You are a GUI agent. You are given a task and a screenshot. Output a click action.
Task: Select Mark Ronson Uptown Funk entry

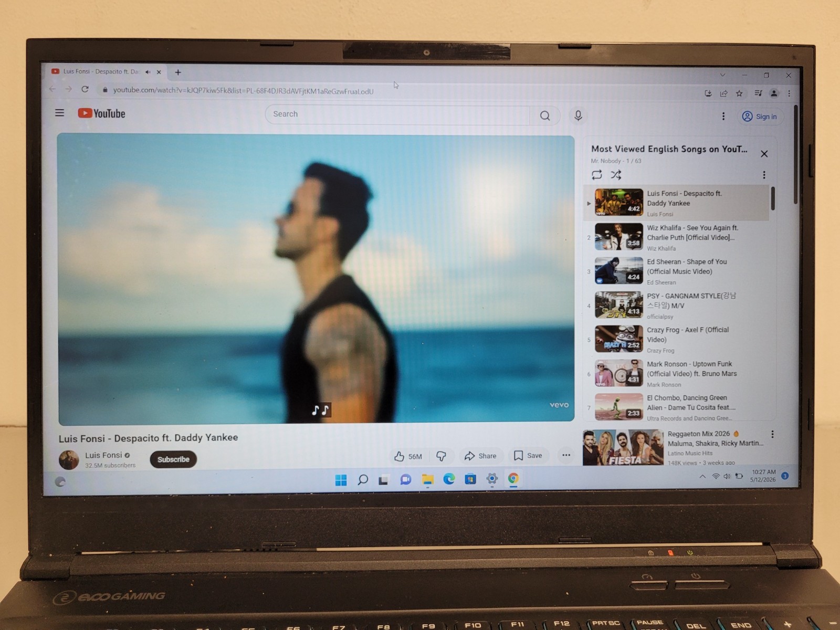click(x=677, y=374)
